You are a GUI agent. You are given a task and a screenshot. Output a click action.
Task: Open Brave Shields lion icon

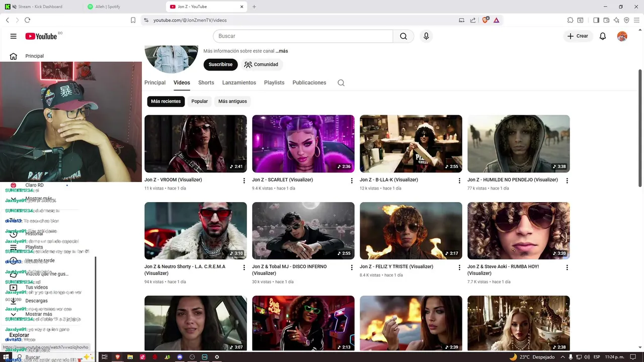pos(486,20)
